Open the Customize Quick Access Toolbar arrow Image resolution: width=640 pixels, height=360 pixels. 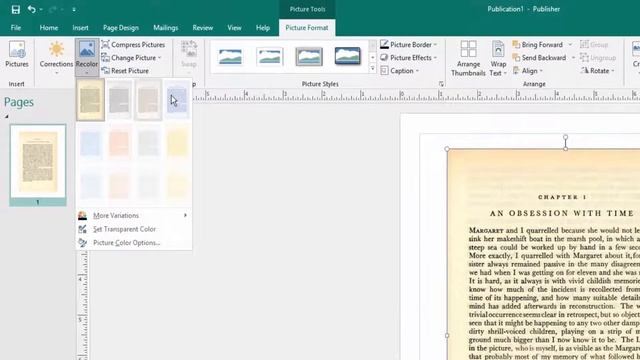click(x=74, y=9)
